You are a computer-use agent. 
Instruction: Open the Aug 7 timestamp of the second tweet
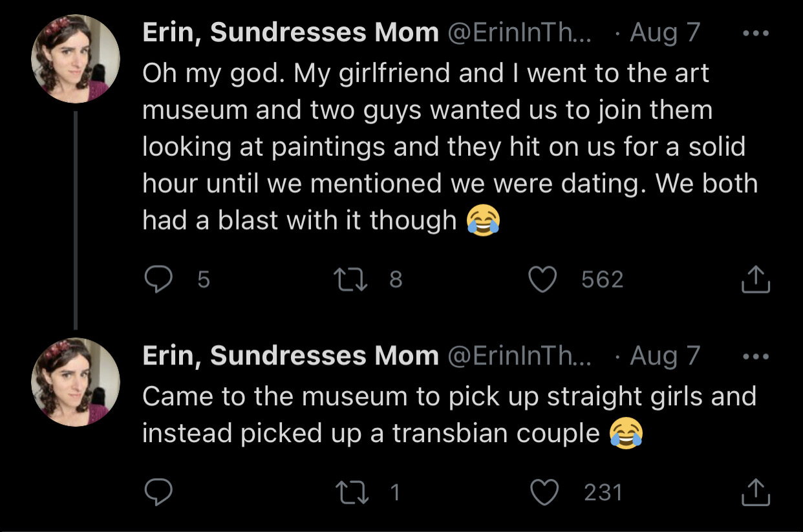coord(665,356)
